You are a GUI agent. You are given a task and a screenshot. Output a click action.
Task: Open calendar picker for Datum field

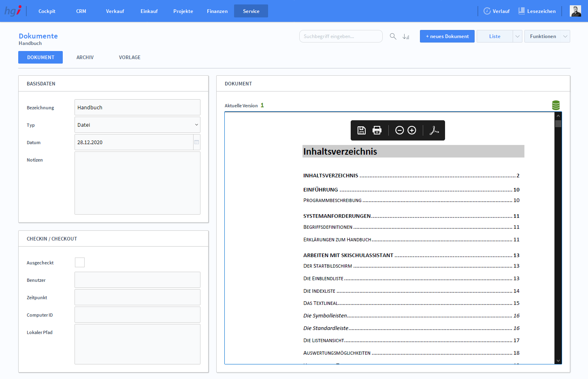(x=196, y=142)
